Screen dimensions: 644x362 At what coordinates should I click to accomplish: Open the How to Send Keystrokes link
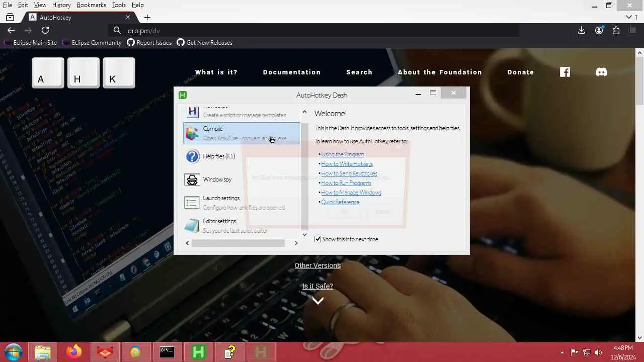tap(349, 173)
